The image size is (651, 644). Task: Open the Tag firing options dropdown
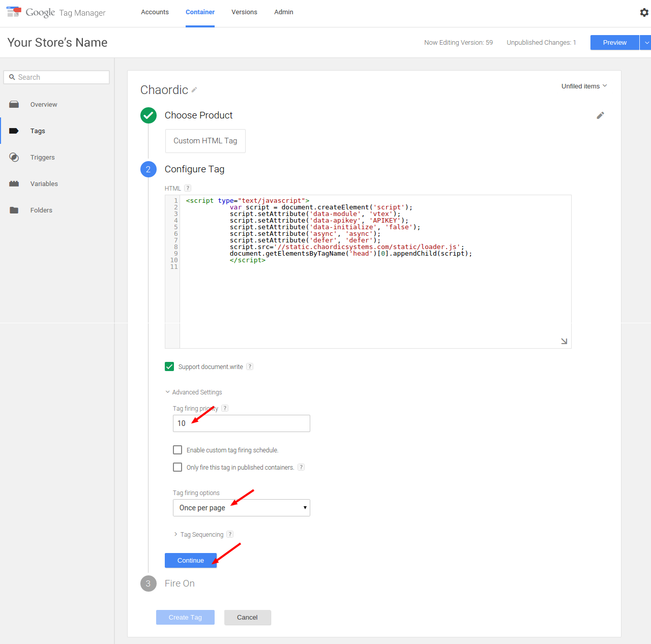click(x=242, y=508)
